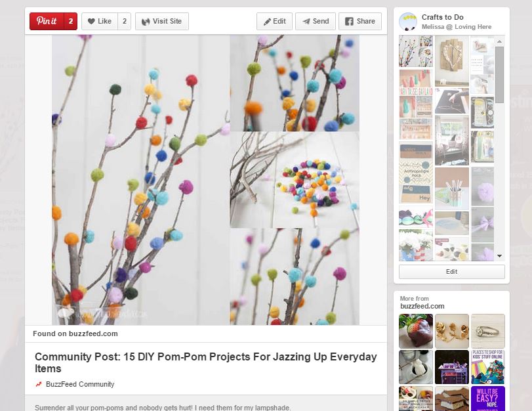Open Visit Site globe button
532x411 pixels.
pyautogui.click(x=162, y=22)
